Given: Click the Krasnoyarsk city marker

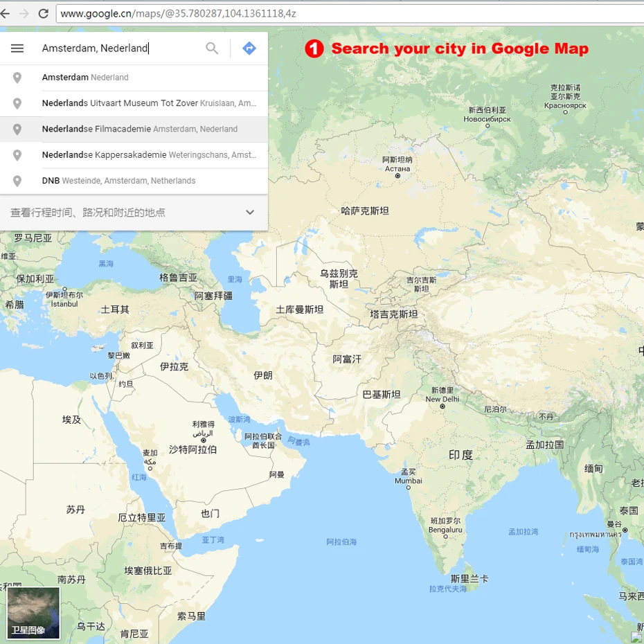Looking at the screenshot, I should click(566, 112).
